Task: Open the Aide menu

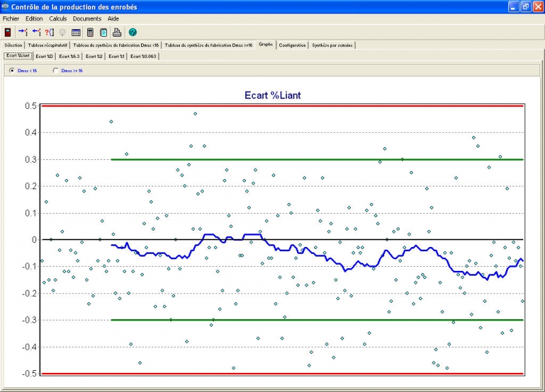Action: [x=113, y=19]
